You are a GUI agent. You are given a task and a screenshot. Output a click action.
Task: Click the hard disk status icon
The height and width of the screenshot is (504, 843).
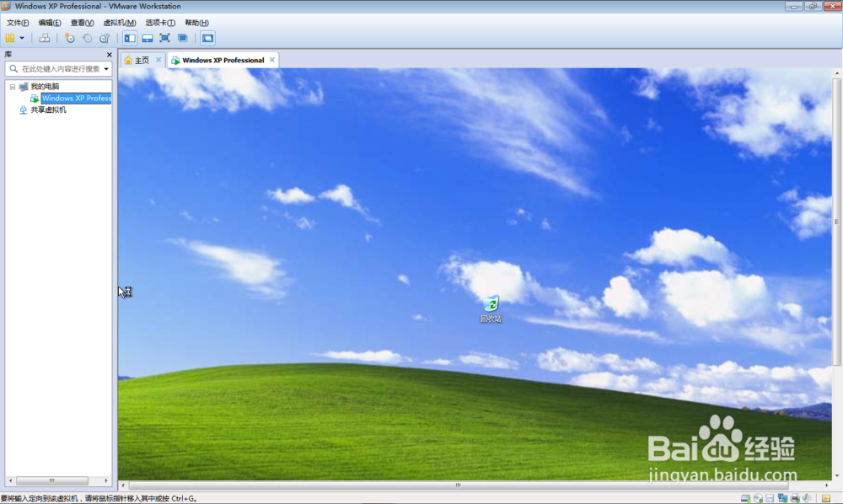pyautogui.click(x=746, y=499)
